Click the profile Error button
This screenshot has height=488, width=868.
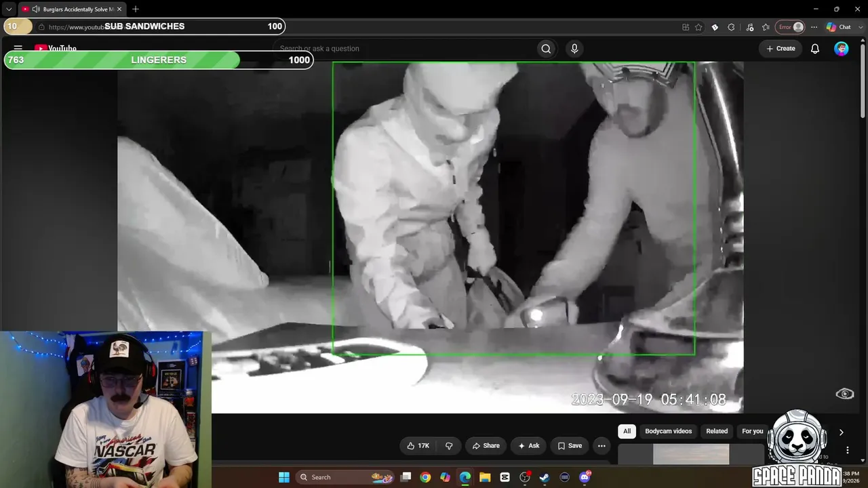tap(791, 27)
